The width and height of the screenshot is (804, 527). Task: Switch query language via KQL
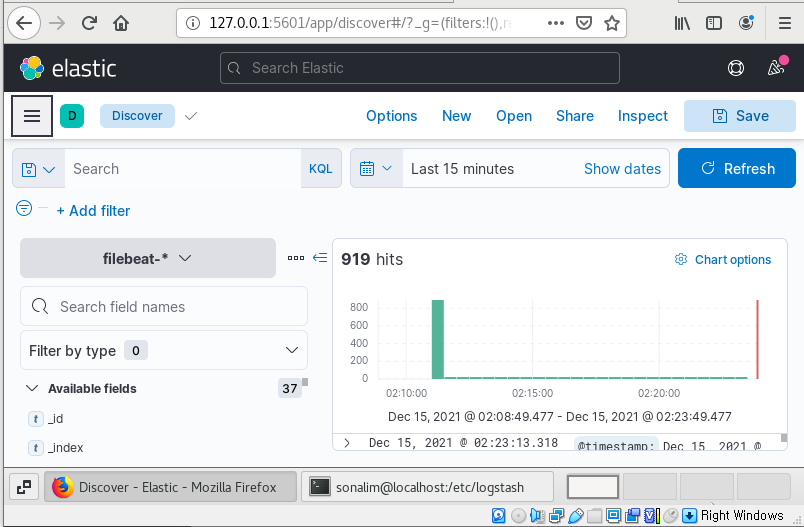point(320,169)
